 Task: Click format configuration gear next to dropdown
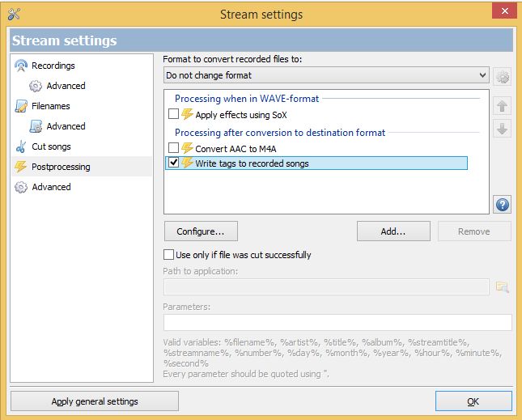click(x=502, y=77)
